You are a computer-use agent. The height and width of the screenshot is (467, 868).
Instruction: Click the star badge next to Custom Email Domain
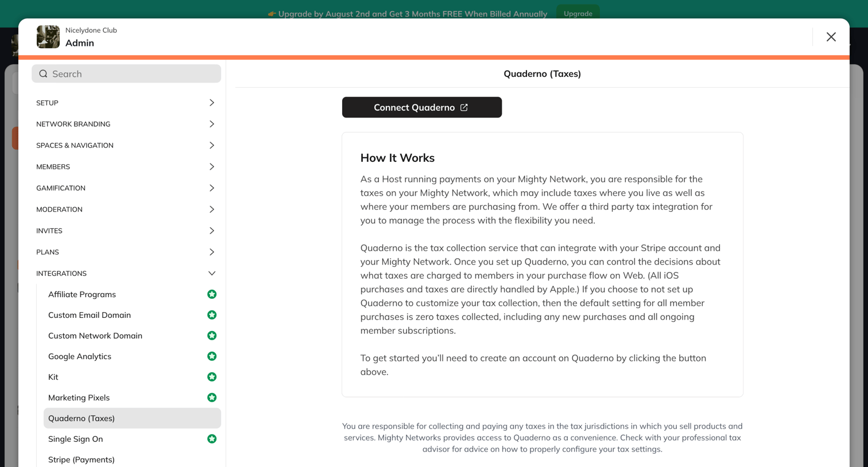pos(212,315)
